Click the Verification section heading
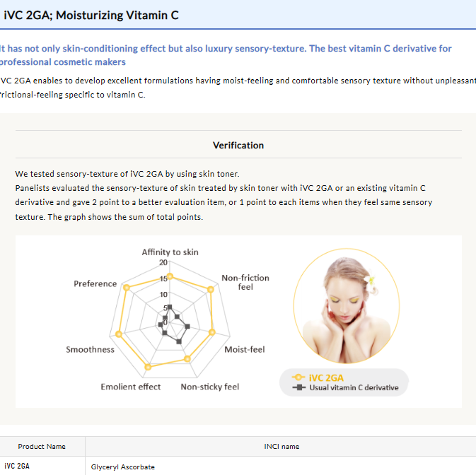 [238, 146]
